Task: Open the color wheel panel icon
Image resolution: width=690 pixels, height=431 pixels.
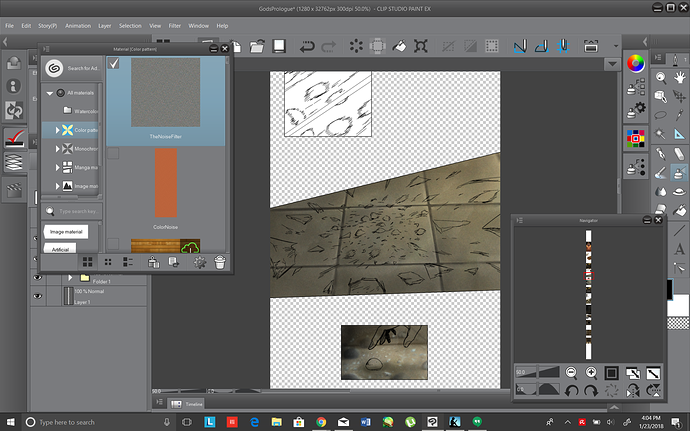Action: [634, 62]
